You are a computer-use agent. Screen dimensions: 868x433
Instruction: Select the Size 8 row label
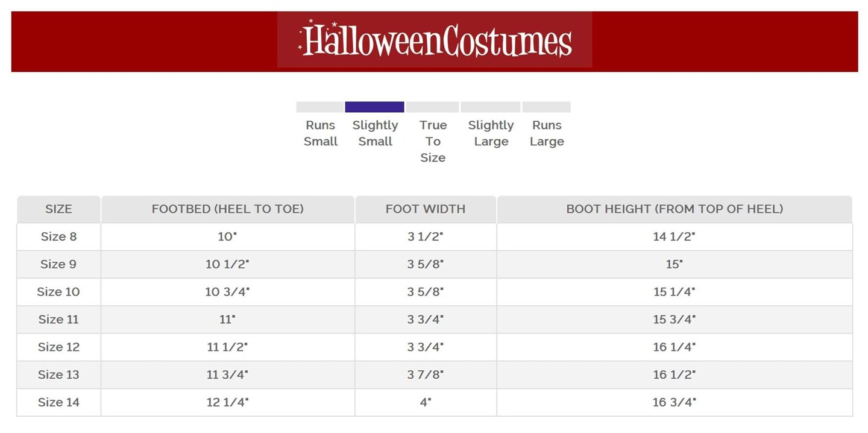(x=58, y=236)
